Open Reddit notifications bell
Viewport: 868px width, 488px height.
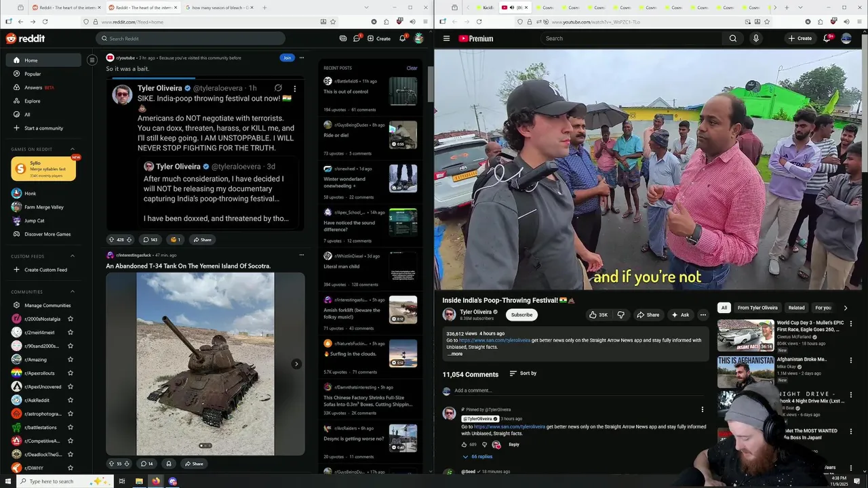tap(402, 39)
